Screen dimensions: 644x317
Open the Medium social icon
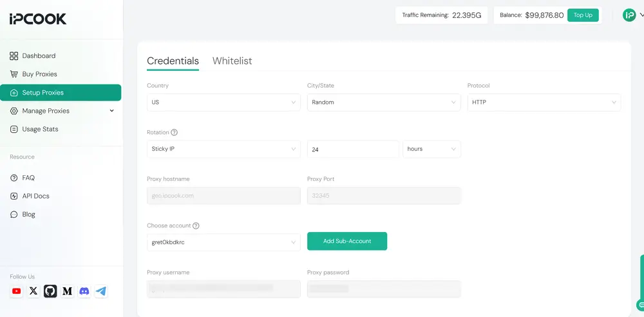click(68, 291)
